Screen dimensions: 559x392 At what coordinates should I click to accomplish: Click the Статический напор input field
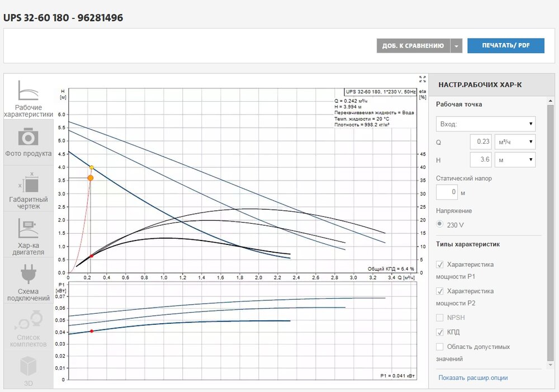pos(447,192)
